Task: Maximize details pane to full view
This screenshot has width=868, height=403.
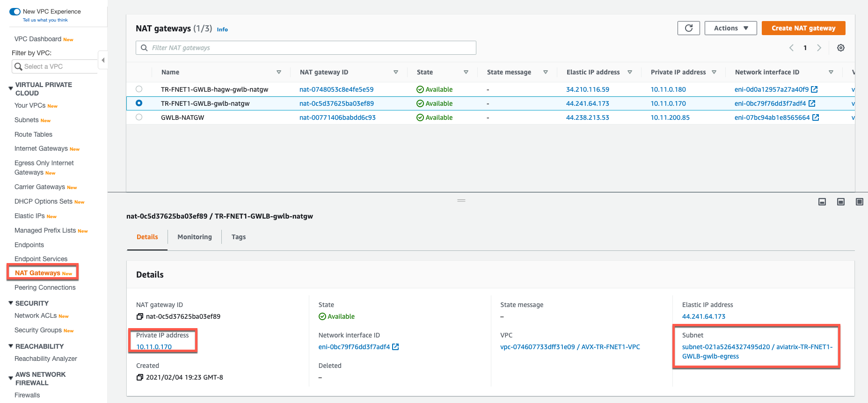Action: tap(859, 202)
